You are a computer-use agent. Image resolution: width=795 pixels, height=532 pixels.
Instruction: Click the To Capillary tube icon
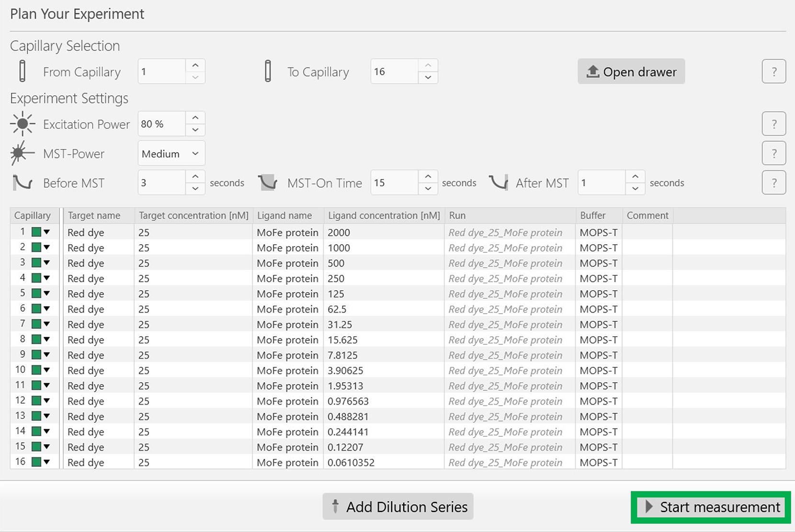[268, 71]
